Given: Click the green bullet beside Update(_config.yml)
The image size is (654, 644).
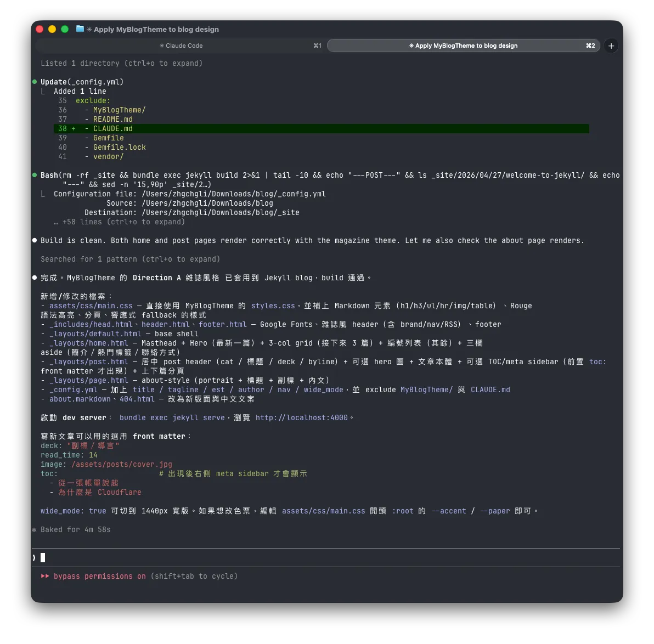Looking at the screenshot, I should pyautogui.click(x=35, y=82).
